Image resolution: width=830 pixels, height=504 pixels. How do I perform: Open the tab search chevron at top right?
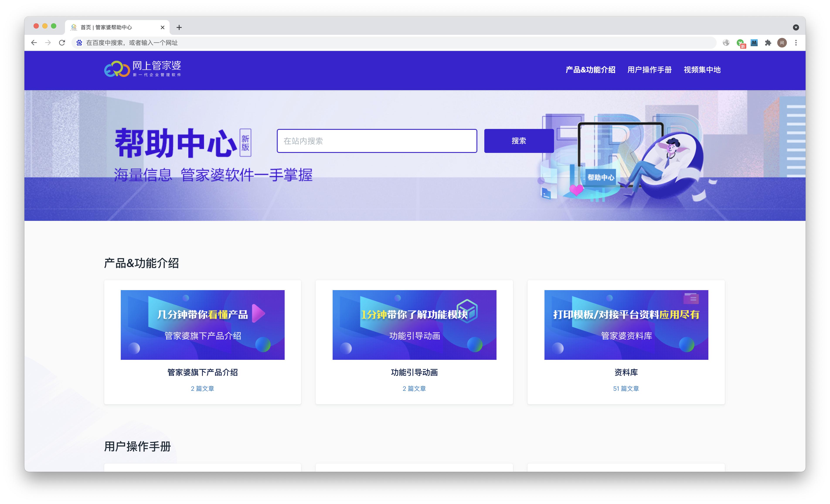coord(796,27)
